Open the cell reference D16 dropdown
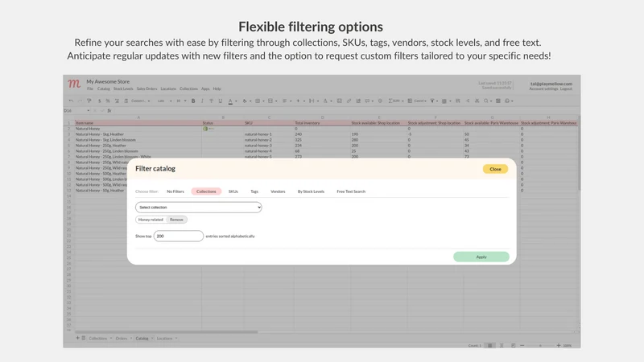The height and width of the screenshot is (362, 644). point(88,110)
